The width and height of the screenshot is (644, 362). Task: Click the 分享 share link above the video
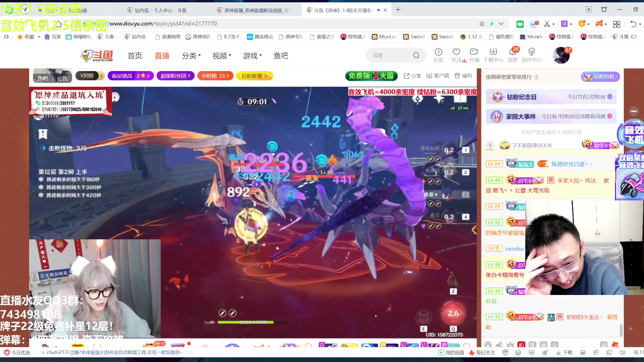412,76
